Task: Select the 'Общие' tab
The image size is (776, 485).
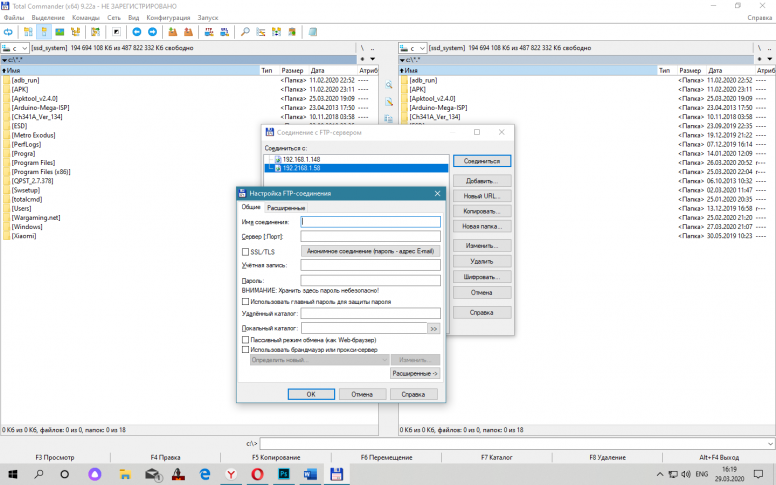Action: tap(251, 207)
